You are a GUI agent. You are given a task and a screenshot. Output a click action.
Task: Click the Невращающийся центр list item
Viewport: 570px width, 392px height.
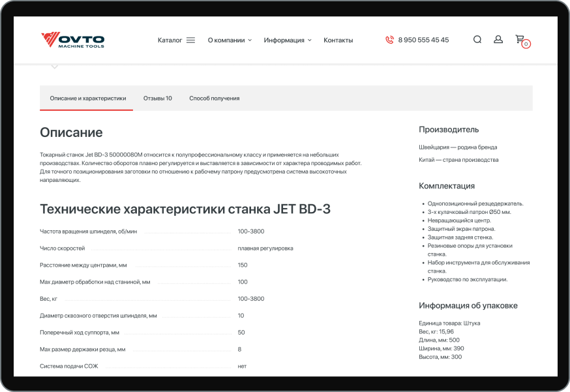point(459,220)
